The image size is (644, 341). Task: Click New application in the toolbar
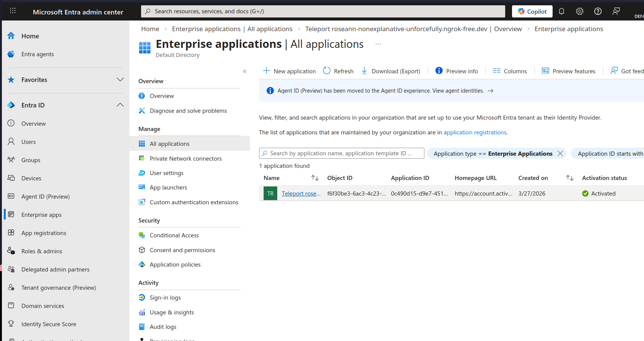pos(289,71)
